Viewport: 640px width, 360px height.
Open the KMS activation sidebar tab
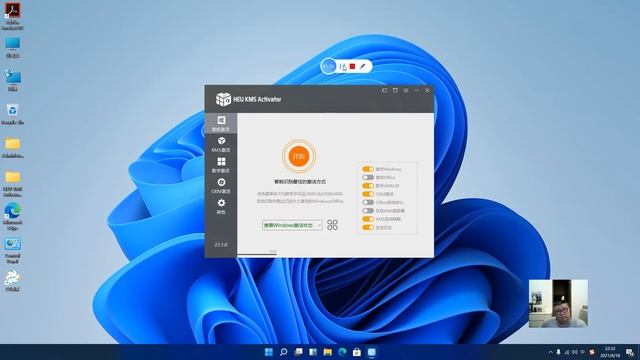(x=221, y=144)
